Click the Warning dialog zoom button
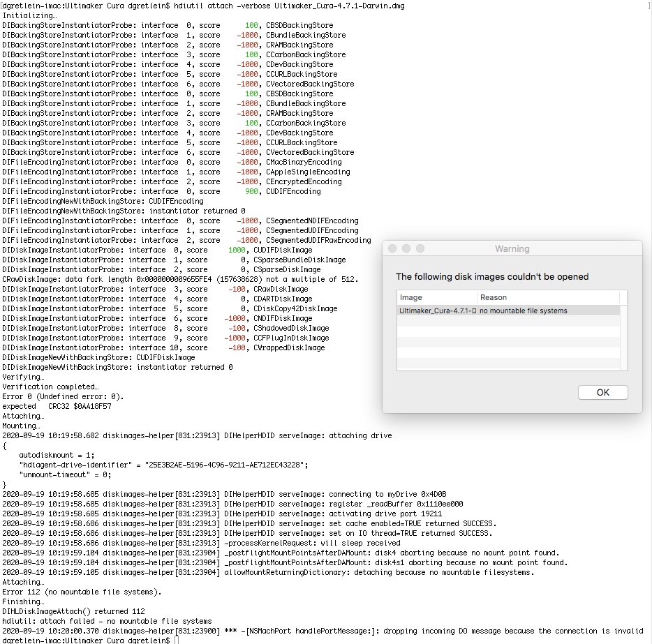Viewport: 652px width, 644px height. 420,248
